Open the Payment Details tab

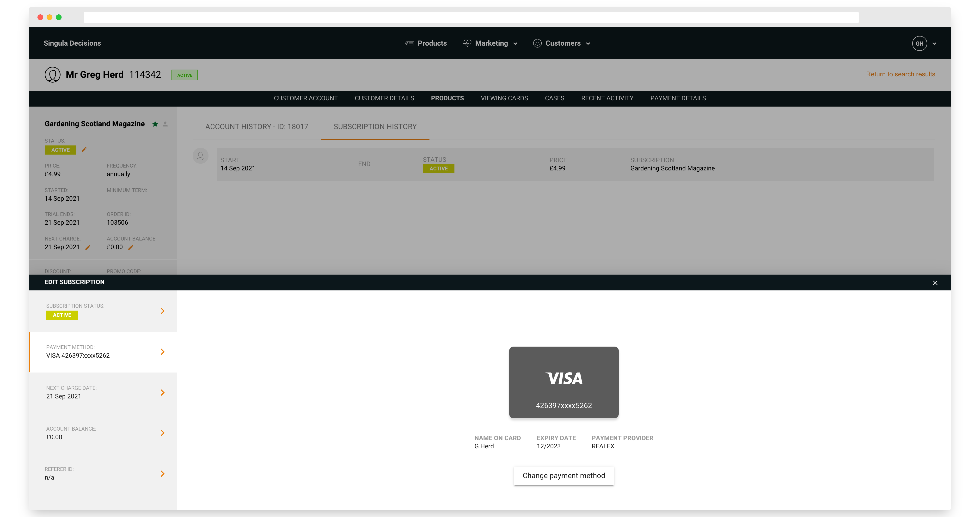click(x=678, y=98)
